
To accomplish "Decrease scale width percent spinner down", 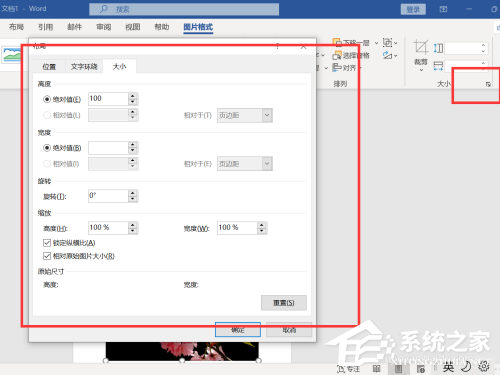I will 262,231.
